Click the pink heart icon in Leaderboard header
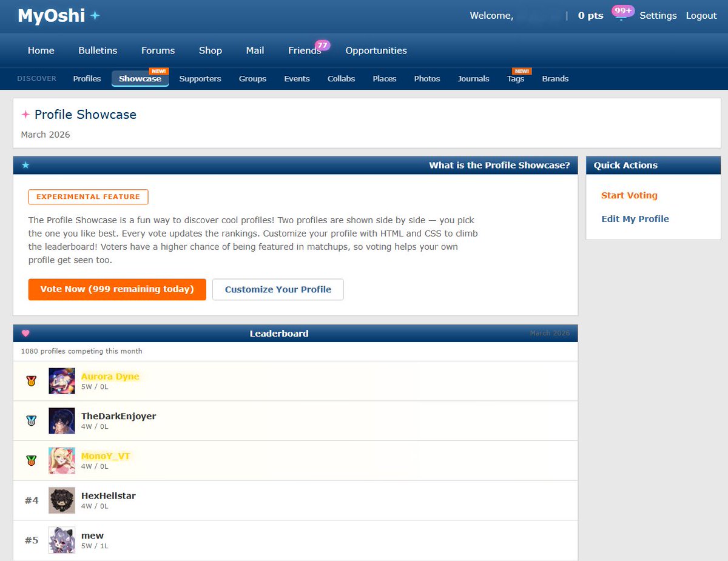Image resolution: width=728 pixels, height=561 pixels. point(25,333)
